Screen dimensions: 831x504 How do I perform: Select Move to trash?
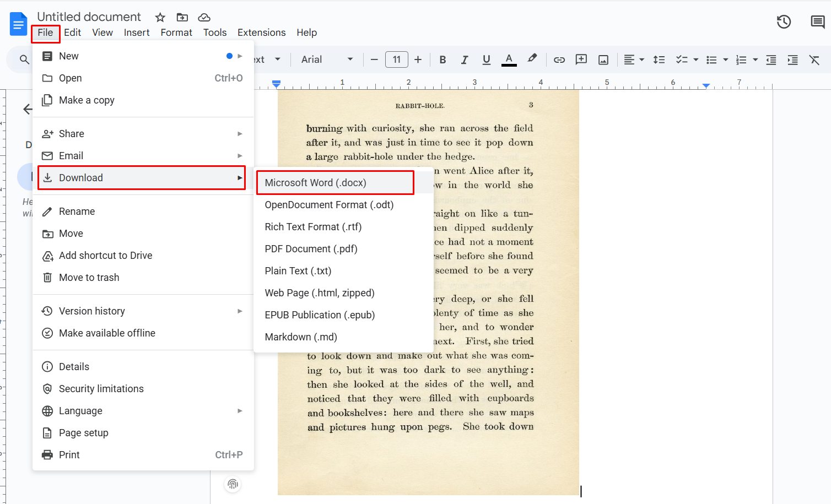(x=143, y=278)
